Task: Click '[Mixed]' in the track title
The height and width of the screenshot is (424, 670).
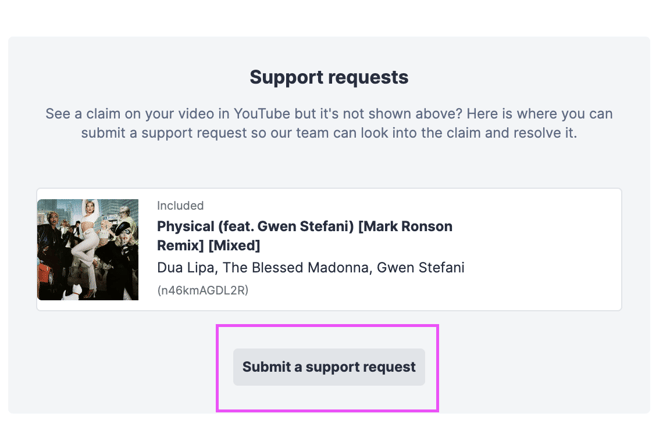Action: click(x=235, y=245)
